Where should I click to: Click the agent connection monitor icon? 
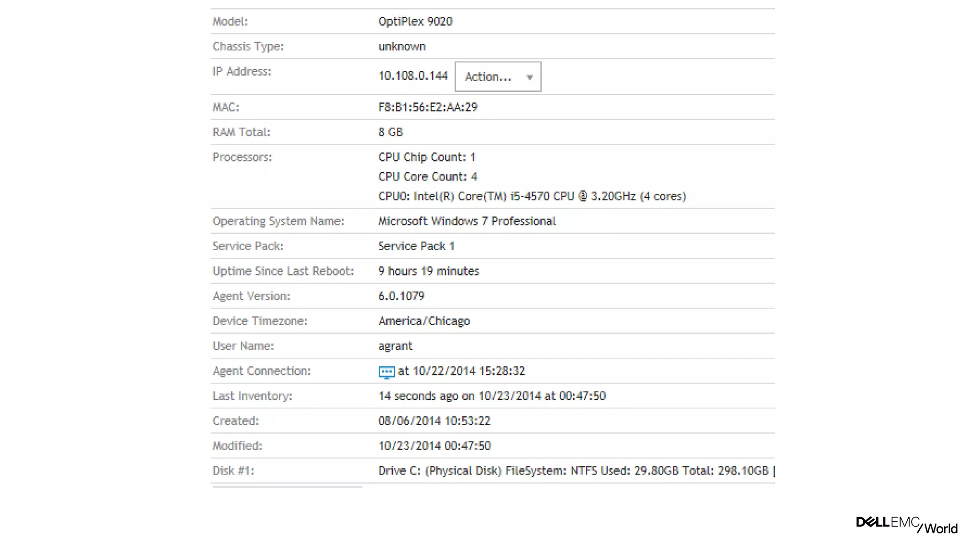386,372
